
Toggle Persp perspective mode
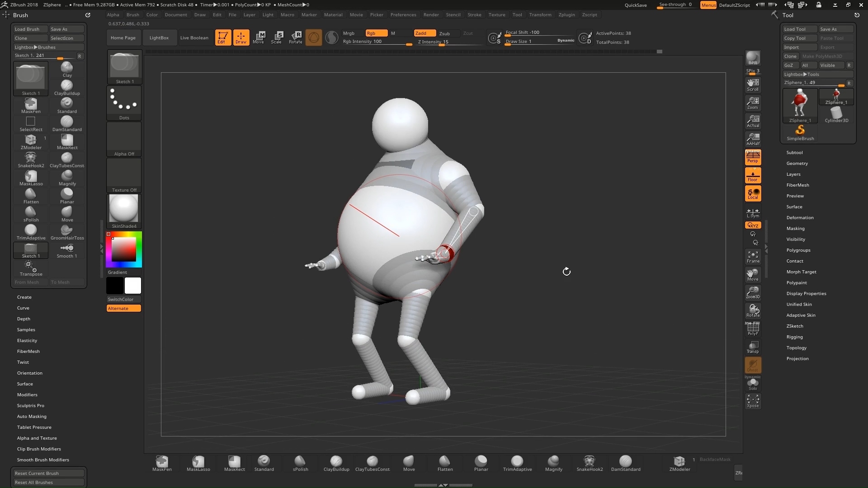click(x=753, y=157)
